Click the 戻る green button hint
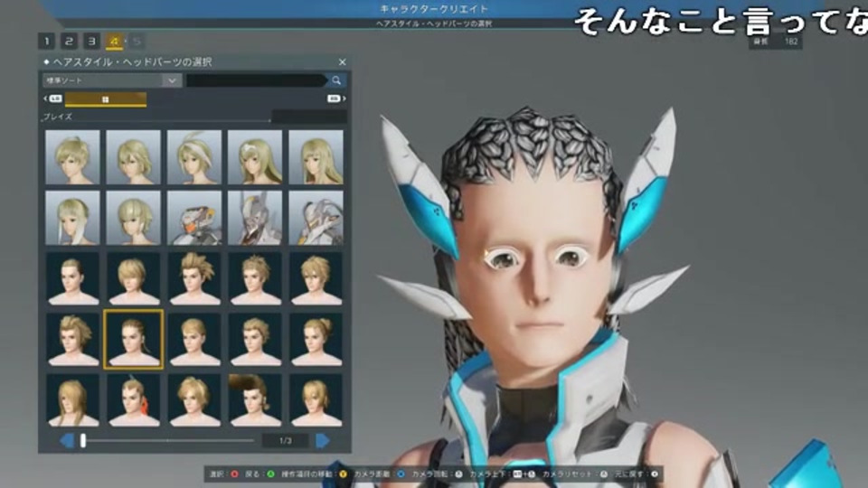This screenshot has height=488, width=868. click(260, 474)
